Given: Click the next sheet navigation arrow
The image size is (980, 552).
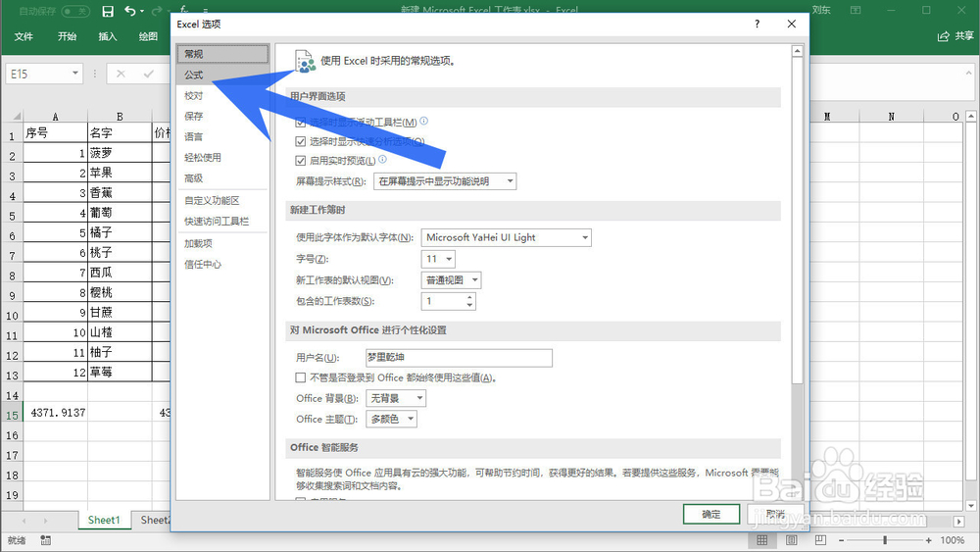Looking at the screenshot, I should [45, 521].
